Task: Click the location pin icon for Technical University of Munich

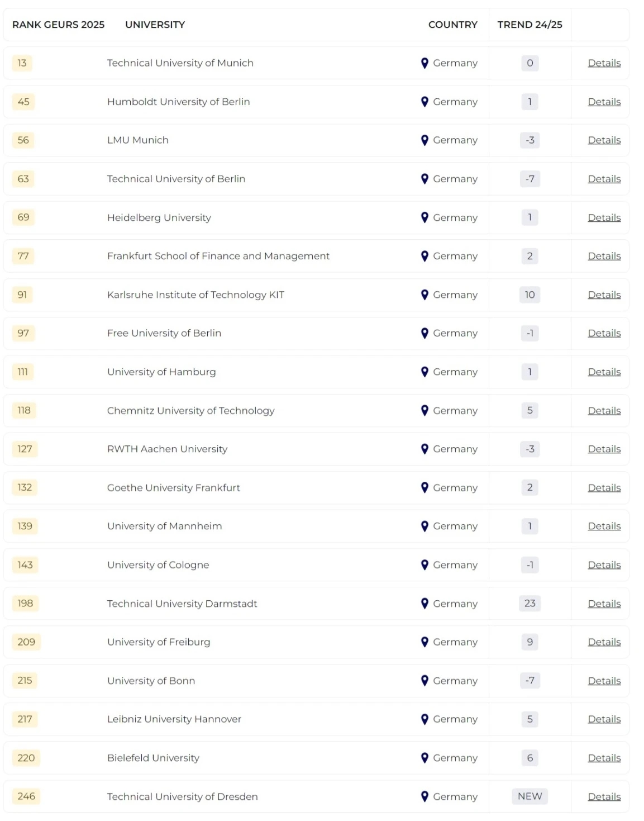Action: (x=426, y=63)
